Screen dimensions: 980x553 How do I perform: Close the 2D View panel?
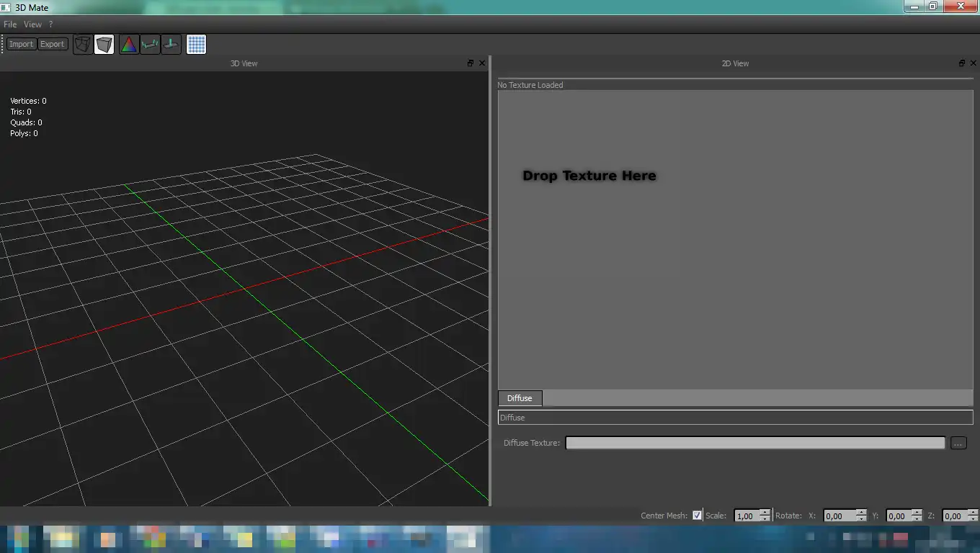point(974,63)
